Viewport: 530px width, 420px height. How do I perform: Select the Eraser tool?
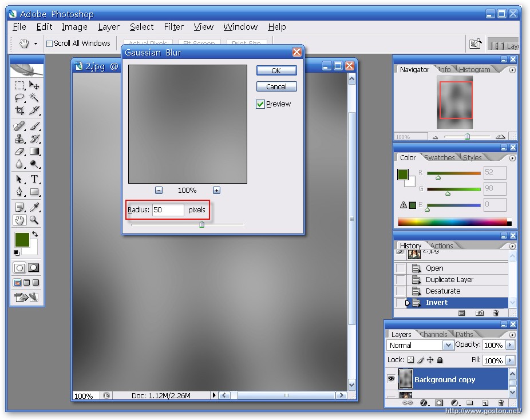(19, 152)
